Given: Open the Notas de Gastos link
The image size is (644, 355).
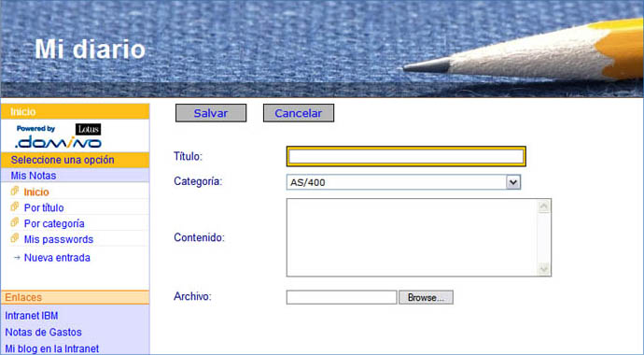Looking at the screenshot, I should [x=43, y=332].
